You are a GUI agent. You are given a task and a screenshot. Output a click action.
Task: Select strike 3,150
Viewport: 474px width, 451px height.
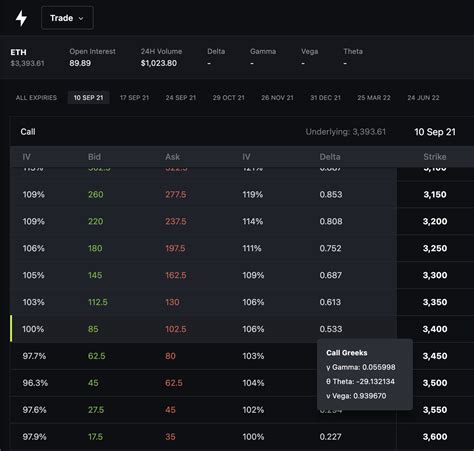click(435, 194)
